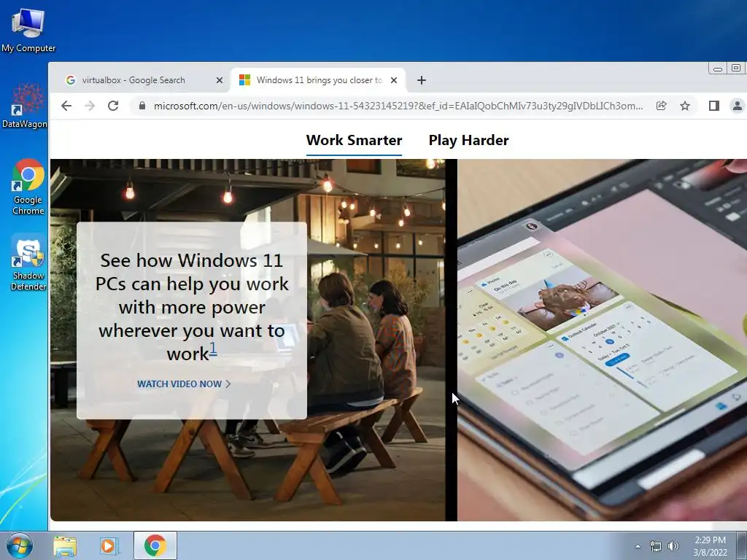Click the Chrome taskbar button

pos(155,545)
